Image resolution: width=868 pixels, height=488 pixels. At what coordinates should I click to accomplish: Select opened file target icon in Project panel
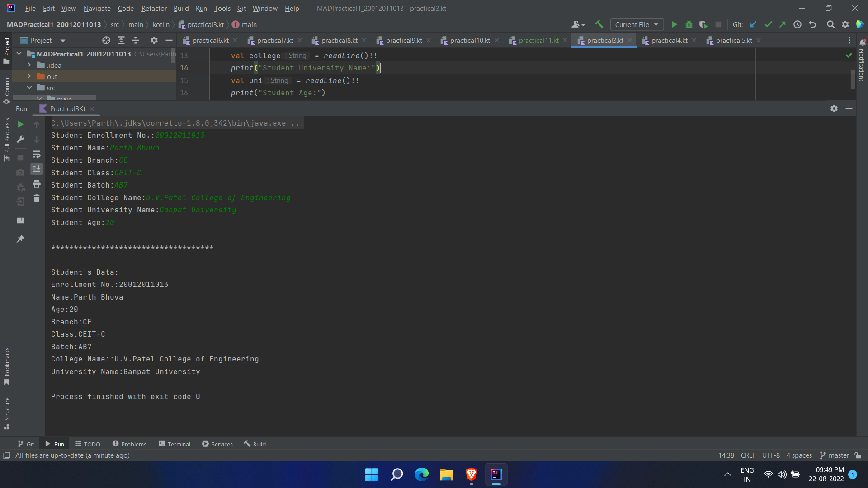click(106, 40)
